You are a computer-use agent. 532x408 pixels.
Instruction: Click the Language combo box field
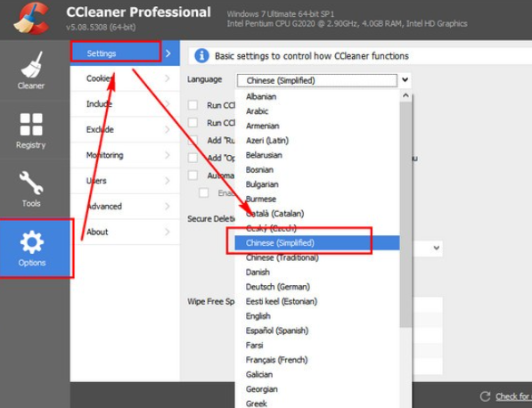pos(317,80)
